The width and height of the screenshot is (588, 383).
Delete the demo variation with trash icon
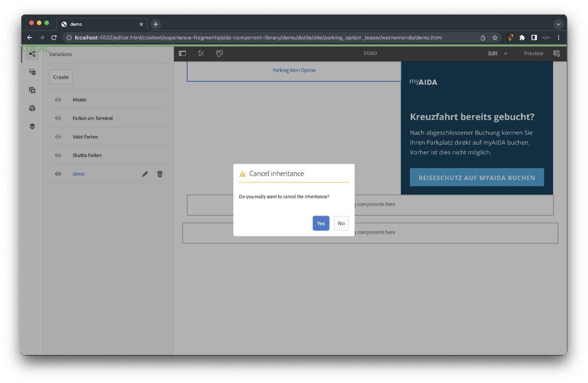click(160, 174)
